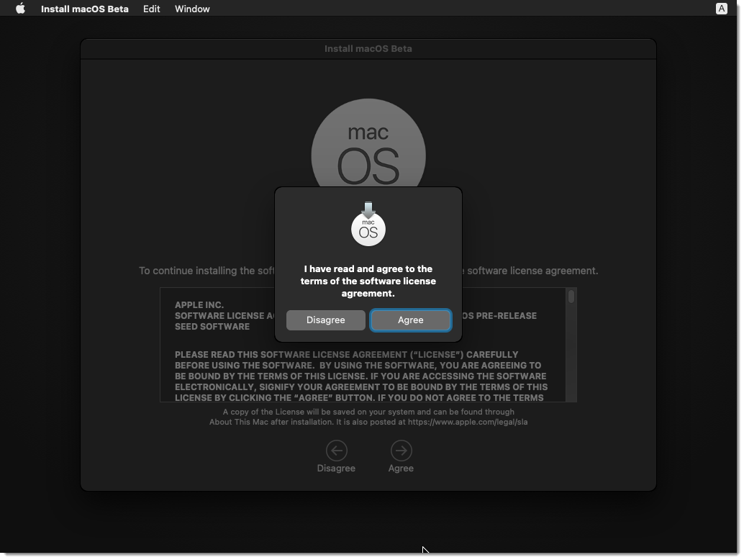
Task: Open the Install macOS Beta menu
Action: [x=84, y=9]
